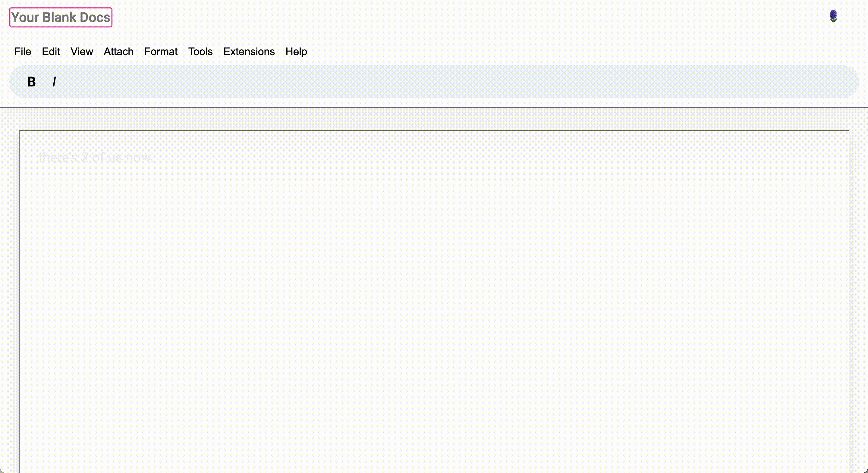Click the word 'Docs' in the title
Screen dimensions: 868x473
point(95,17)
